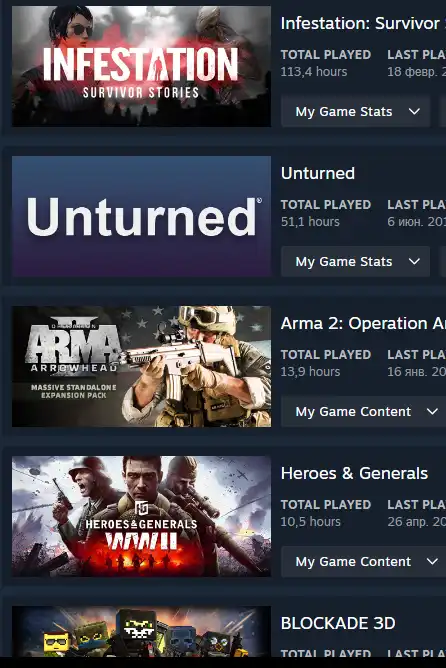Image resolution: width=446 pixels, height=668 pixels.
Task: Click the Arma 2: Operation title link
Action: pyautogui.click(x=363, y=323)
